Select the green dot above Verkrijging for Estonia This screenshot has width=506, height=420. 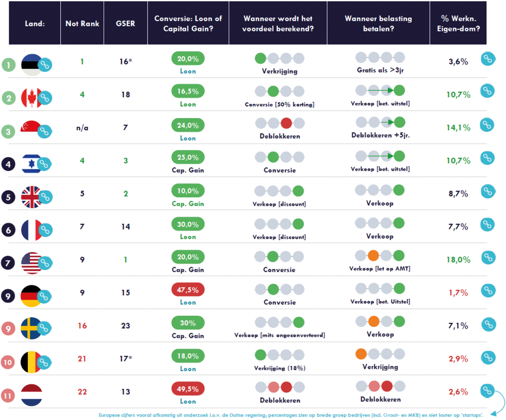click(x=260, y=58)
